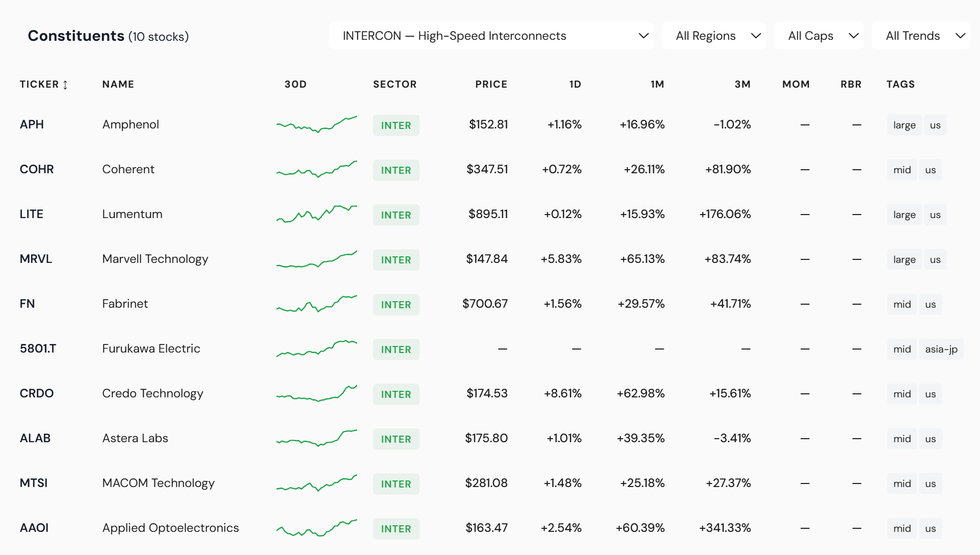Click the 30D sparkline for Amphenol
The width and height of the screenshot is (980, 555).
pyautogui.click(x=316, y=125)
